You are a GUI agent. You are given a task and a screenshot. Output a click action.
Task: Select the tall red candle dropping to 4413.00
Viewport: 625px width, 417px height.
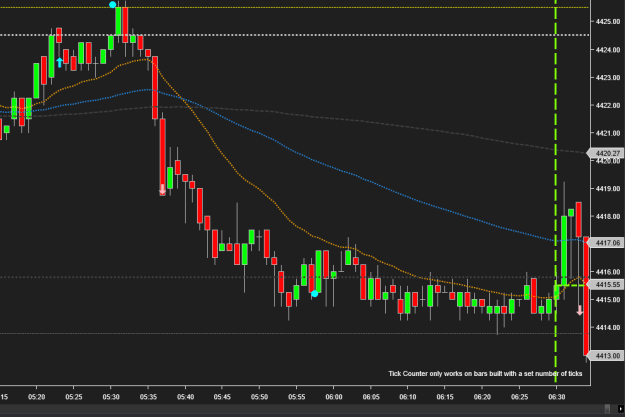tap(586, 296)
